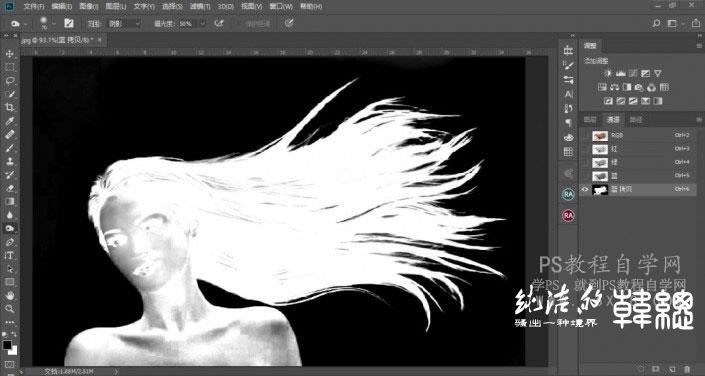Screen dimensions: 705x376
Task: Select the Clone Stamp tool
Action: (9, 161)
